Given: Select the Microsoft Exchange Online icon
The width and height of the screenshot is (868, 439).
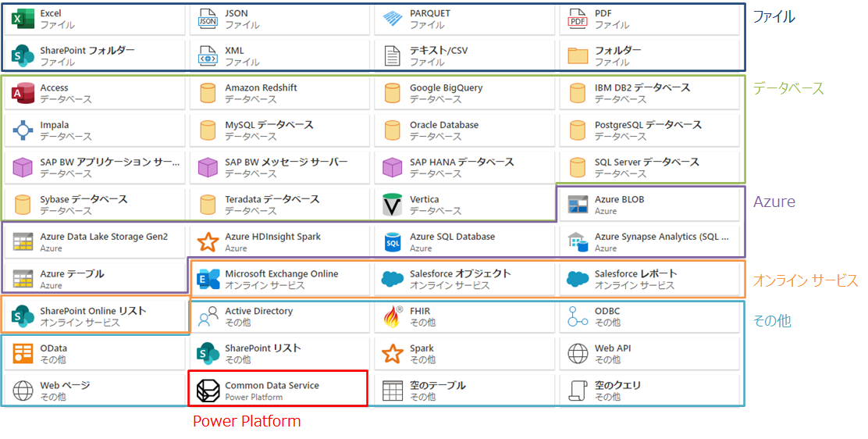Looking at the screenshot, I should tap(208, 279).
